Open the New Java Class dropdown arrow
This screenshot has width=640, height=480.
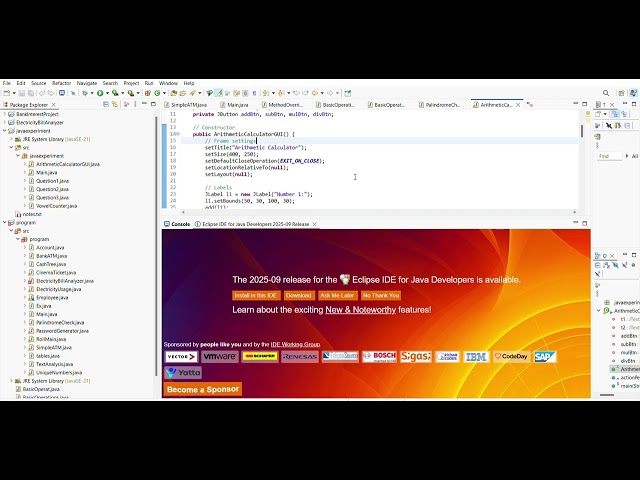point(164,93)
